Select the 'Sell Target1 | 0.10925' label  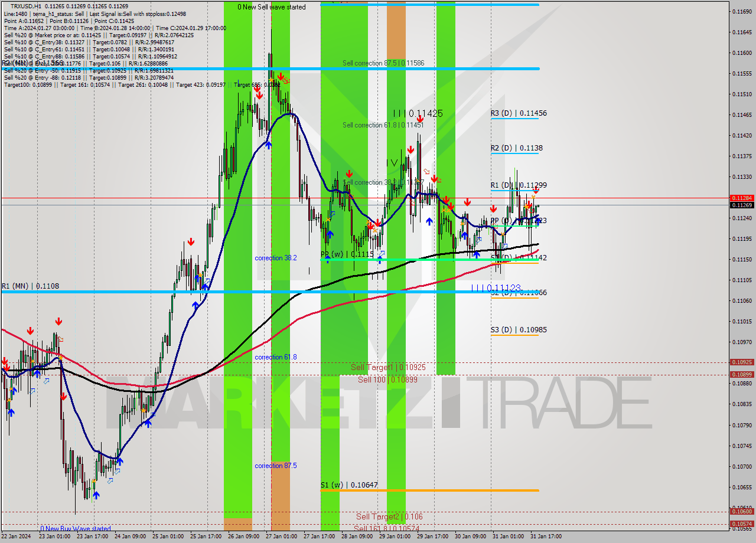[x=388, y=367]
